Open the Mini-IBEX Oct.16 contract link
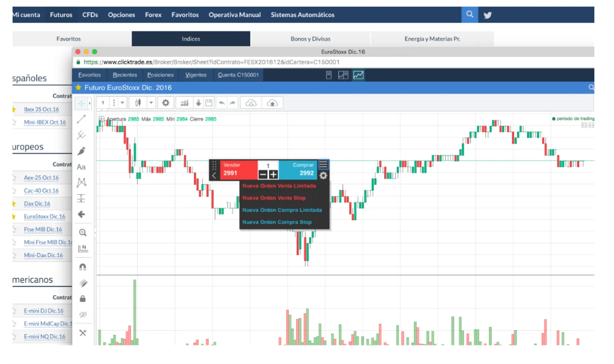Viewport: 614px width, 364px height. point(45,122)
